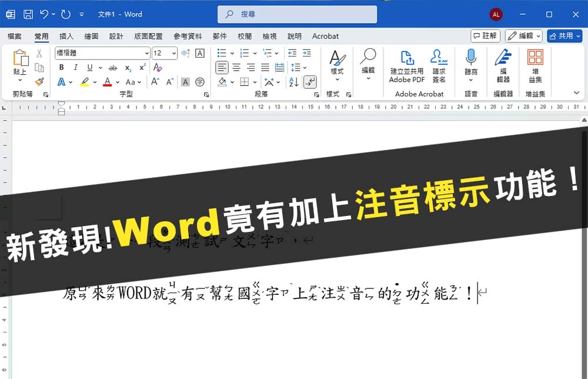This screenshot has height=379, width=588.
Task: Switch to the Layout (版面配置) tab
Action: tap(148, 36)
